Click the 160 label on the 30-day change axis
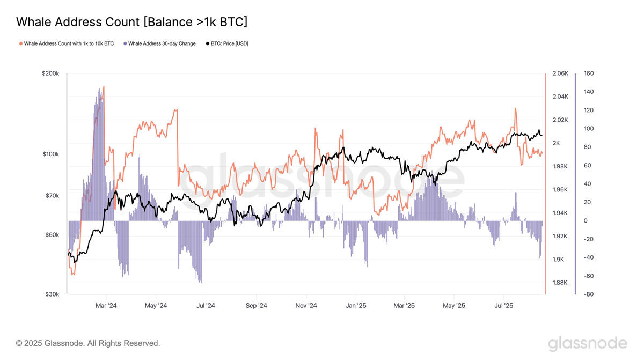 click(x=589, y=73)
